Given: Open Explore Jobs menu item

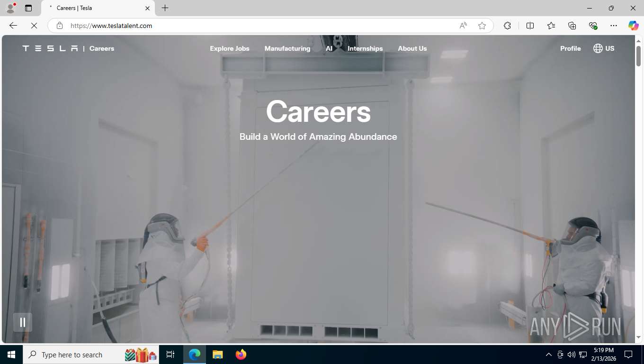Looking at the screenshot, I should click(x=230, y=48).
